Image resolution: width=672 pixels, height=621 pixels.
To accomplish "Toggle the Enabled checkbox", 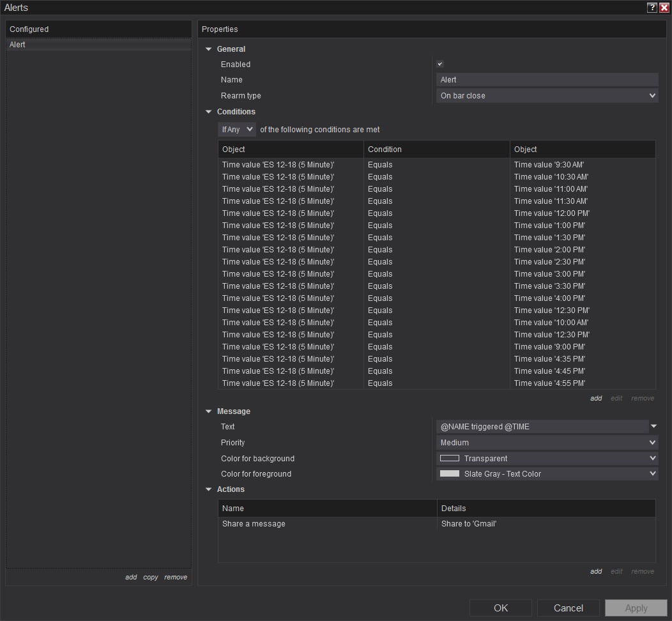I will tap(439, 65).
